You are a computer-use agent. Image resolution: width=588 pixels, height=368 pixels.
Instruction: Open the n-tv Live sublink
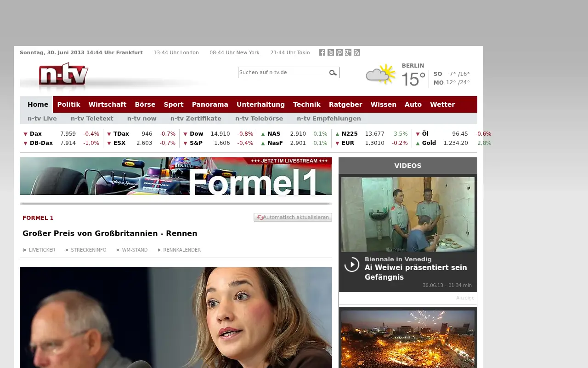[42, 119]
